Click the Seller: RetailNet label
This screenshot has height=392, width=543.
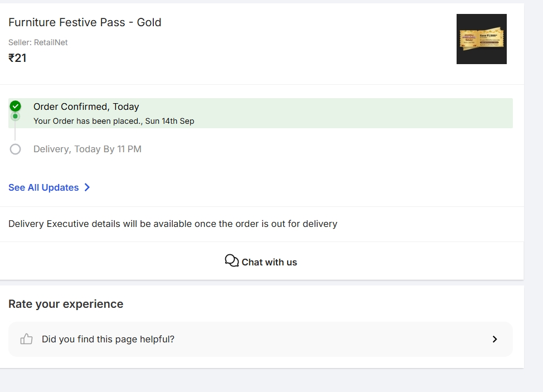click(x=38, y=42)
